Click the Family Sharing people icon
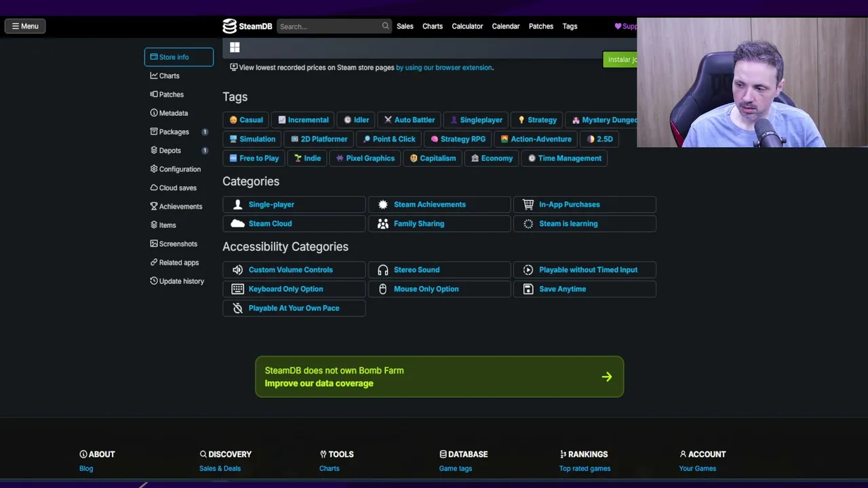The image size is (868, 488). click(383, 224)
